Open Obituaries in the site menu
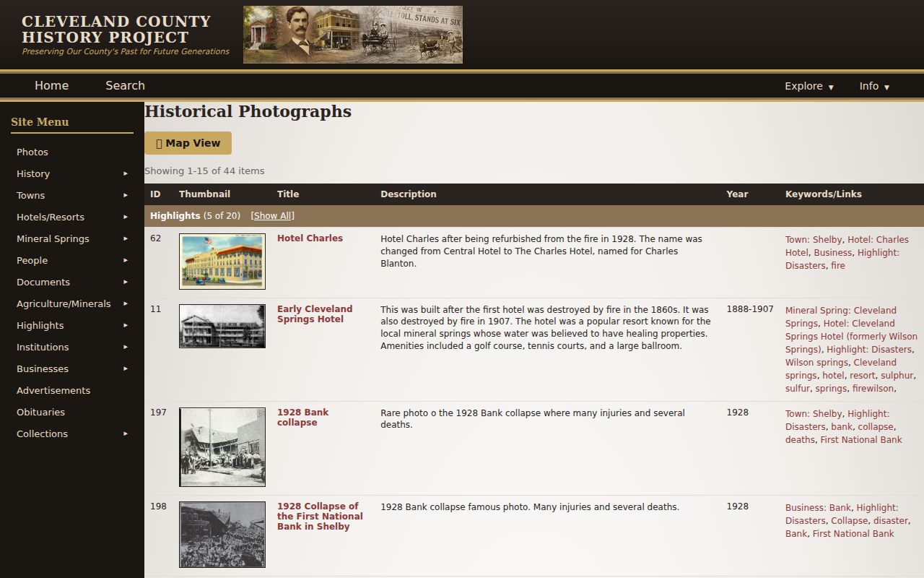Image resolution: width=924 pixels, height=578 pixels. 40,412
